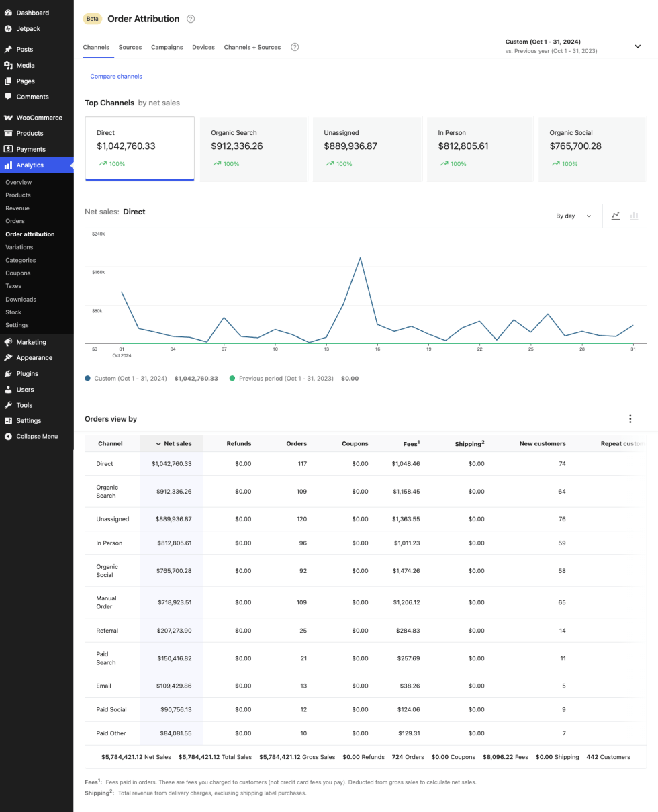658x812 pixels.
Task: Open the By day interval dropdown
Action: pos(573,216)
